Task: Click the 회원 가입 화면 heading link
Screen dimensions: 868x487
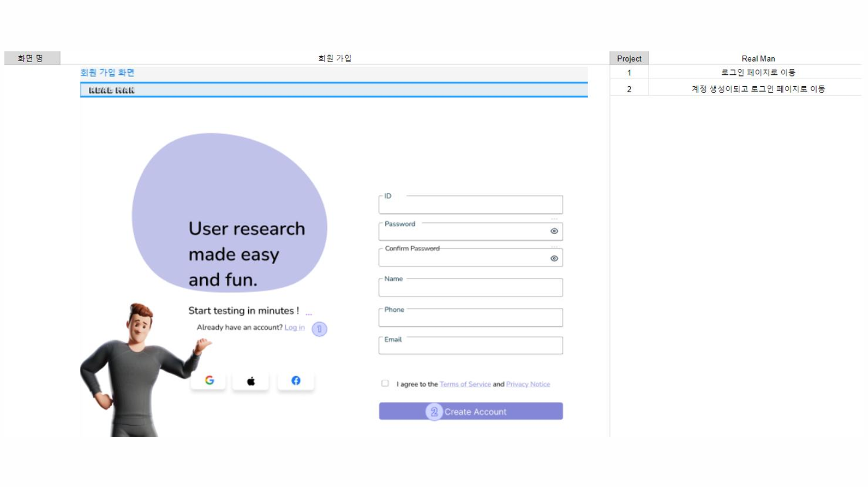Action: tap(107, 73)
